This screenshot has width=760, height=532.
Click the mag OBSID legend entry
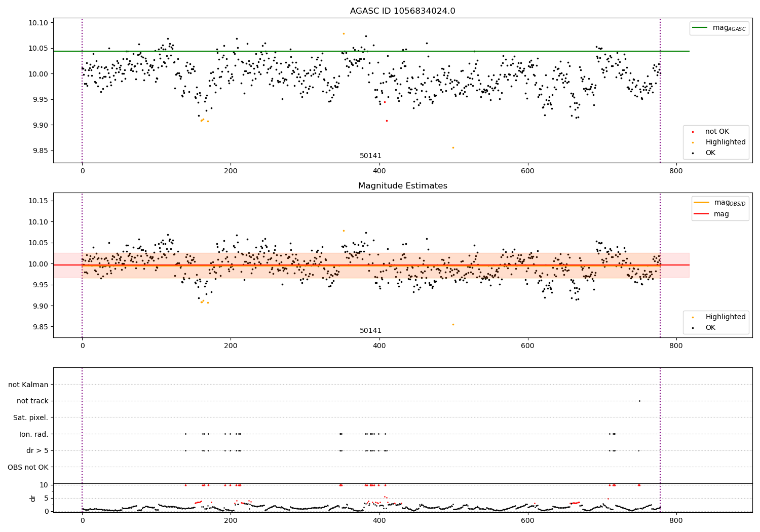click(719, 203)
